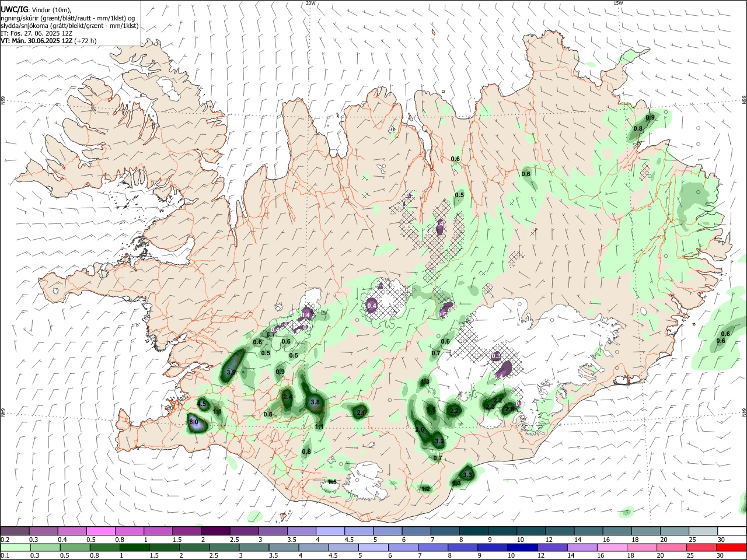The height and width of the screenshot is (560, 747).
Task: Click the bright pink snow scale swatch labeled 0.5
Action: pos(100,531)
